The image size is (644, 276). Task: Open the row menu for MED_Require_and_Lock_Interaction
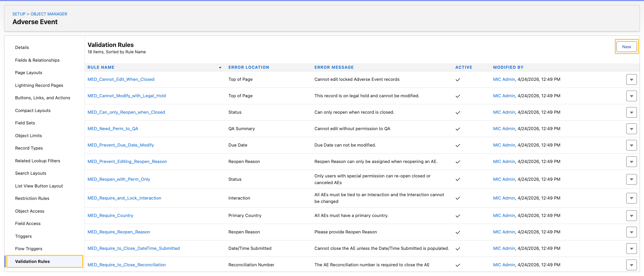coord(631,198)
